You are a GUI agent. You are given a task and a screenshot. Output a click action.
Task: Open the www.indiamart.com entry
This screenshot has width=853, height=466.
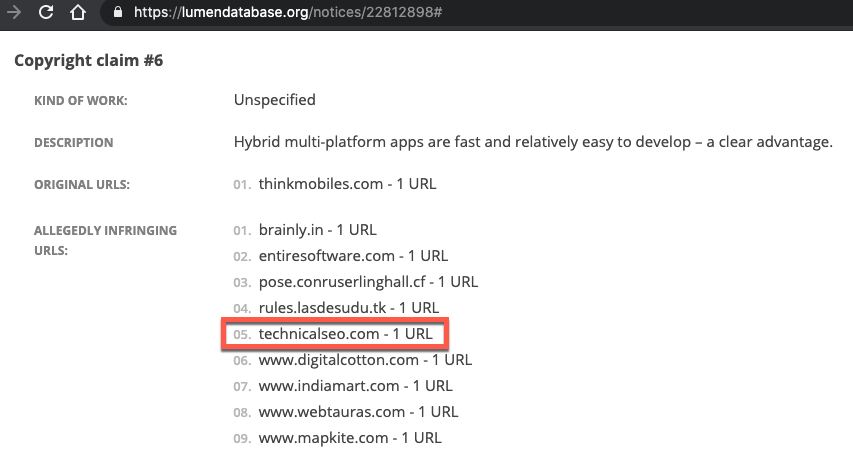tap(355, 386)
